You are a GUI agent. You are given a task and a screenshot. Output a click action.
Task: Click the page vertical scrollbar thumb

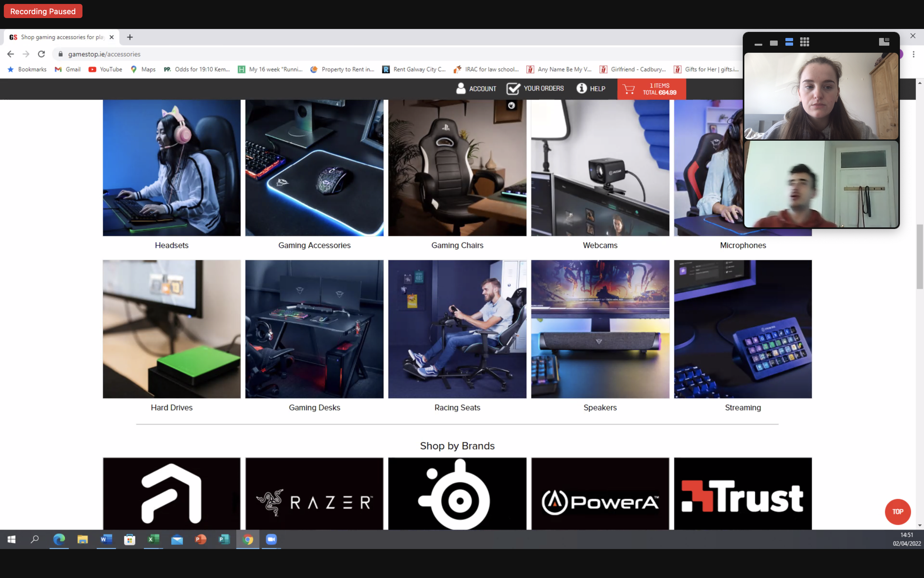coord(920,256)
